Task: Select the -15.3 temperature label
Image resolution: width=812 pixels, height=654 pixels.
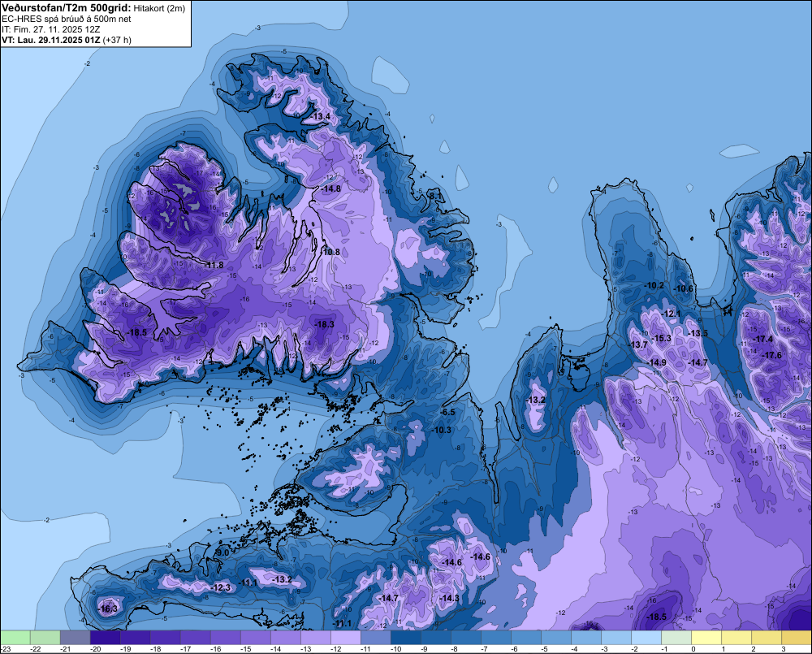Action: click(x=661, y=338)
